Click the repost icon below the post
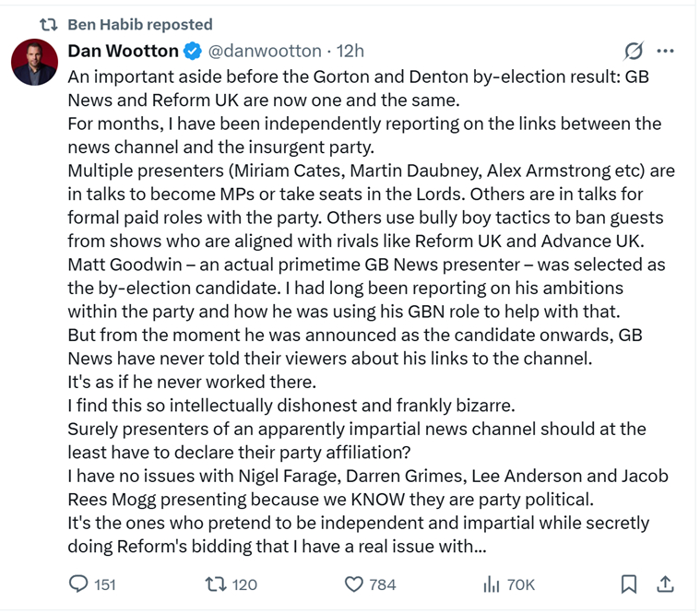The image size is (700, 613). [x=214, y=584]
